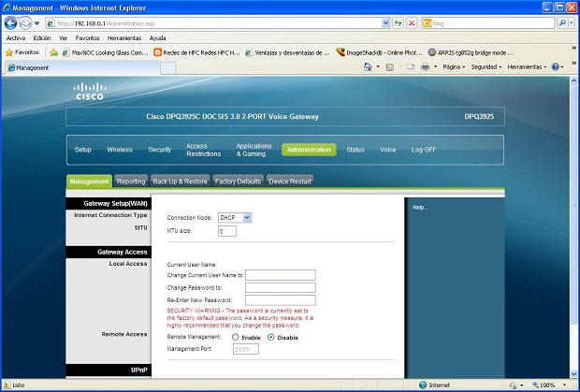580x392 pixels.
Task: Click the address bar URL field
Action: click(218, 23)
